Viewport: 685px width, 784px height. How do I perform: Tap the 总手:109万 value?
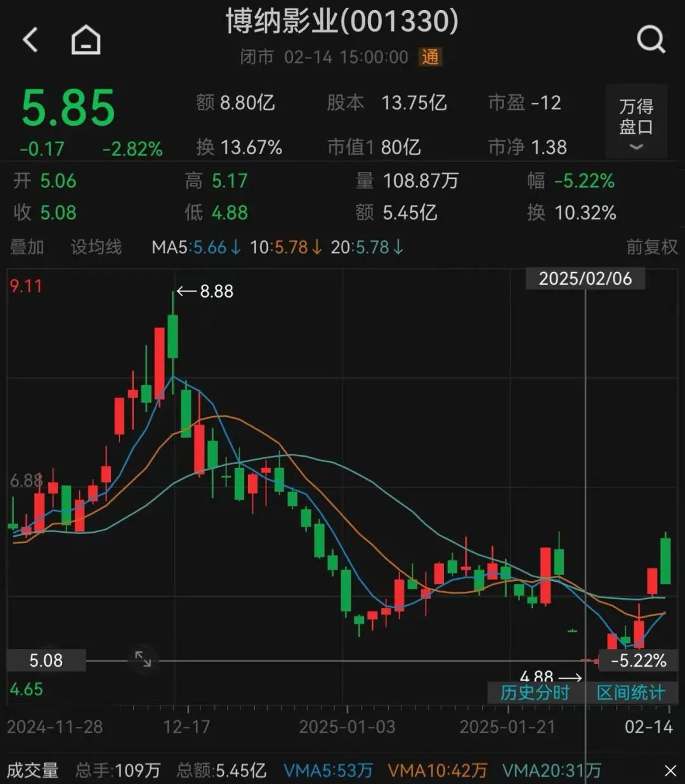click(118, 771)
